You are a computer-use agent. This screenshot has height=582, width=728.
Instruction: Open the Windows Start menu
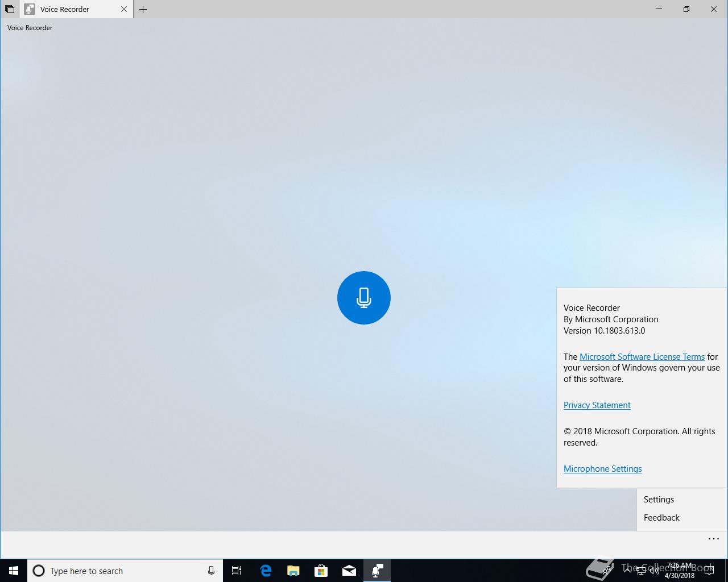[14, 571]
